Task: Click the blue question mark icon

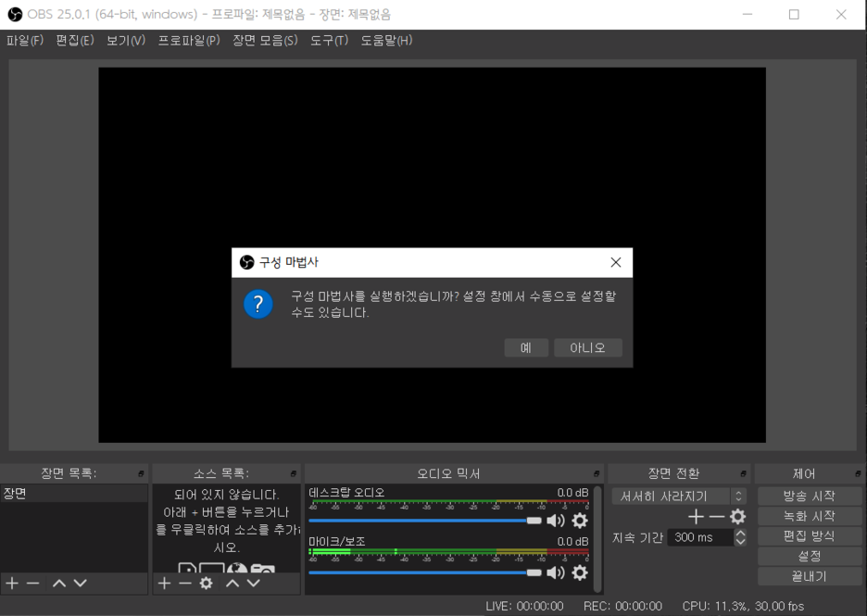Action: (258, 304)
